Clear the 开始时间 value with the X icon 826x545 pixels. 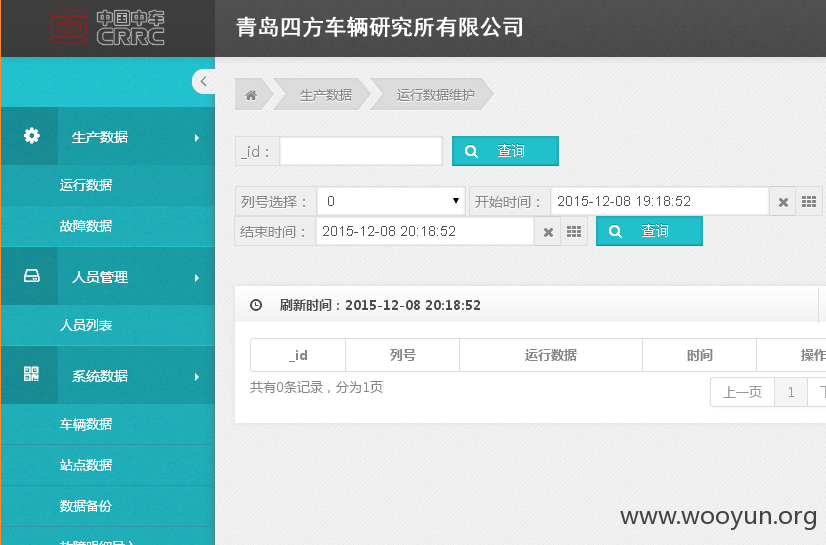point(783,202)
